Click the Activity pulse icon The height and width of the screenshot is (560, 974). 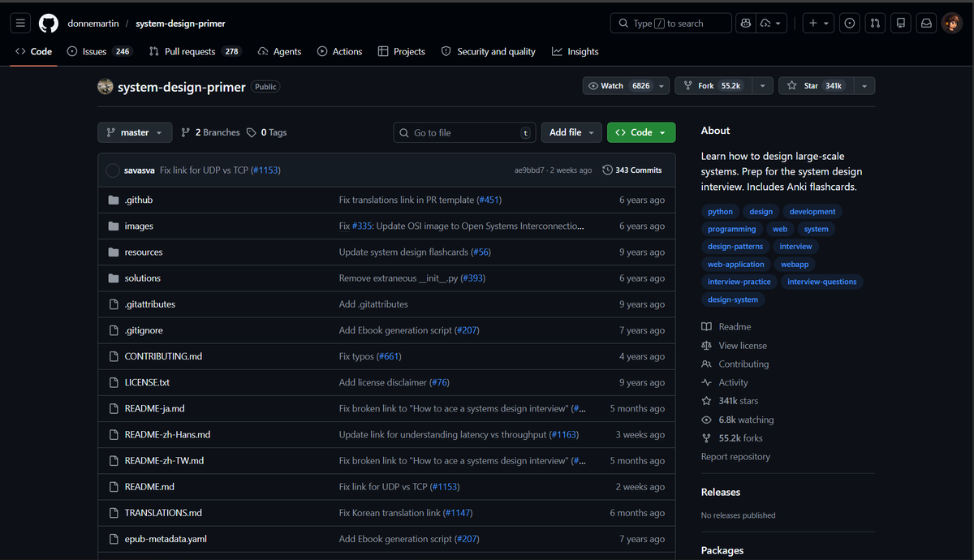(706, 382)
